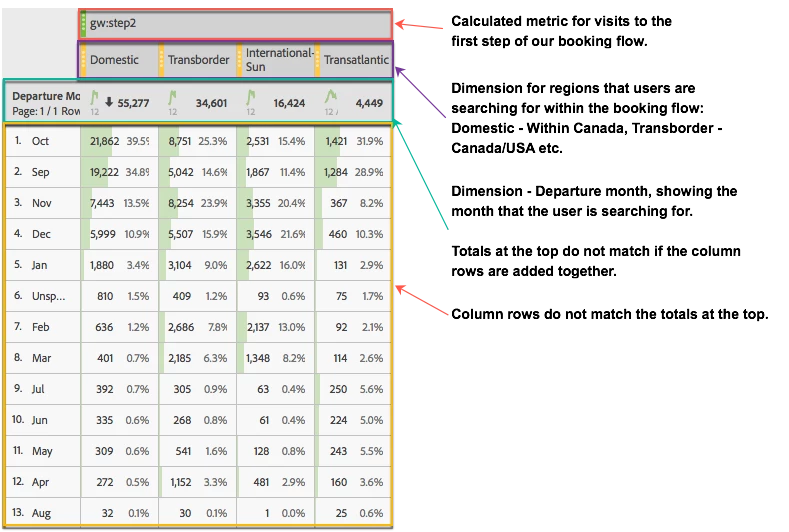This screenshot has width=789, height=532.
Task: Click Oct Transborder value 8,751
Action: [180, 141]
